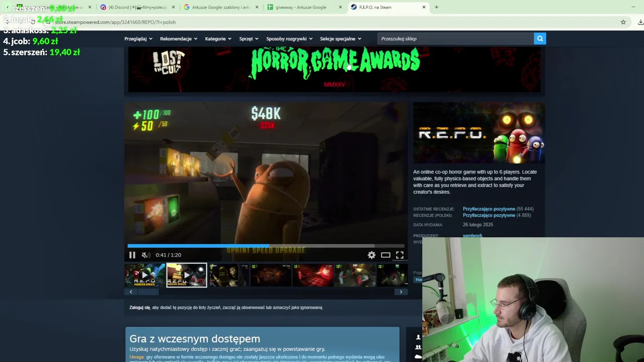This screenshot has width=644, height=362.
Task: Close the Discord browser tab
Action: [173, 7]
